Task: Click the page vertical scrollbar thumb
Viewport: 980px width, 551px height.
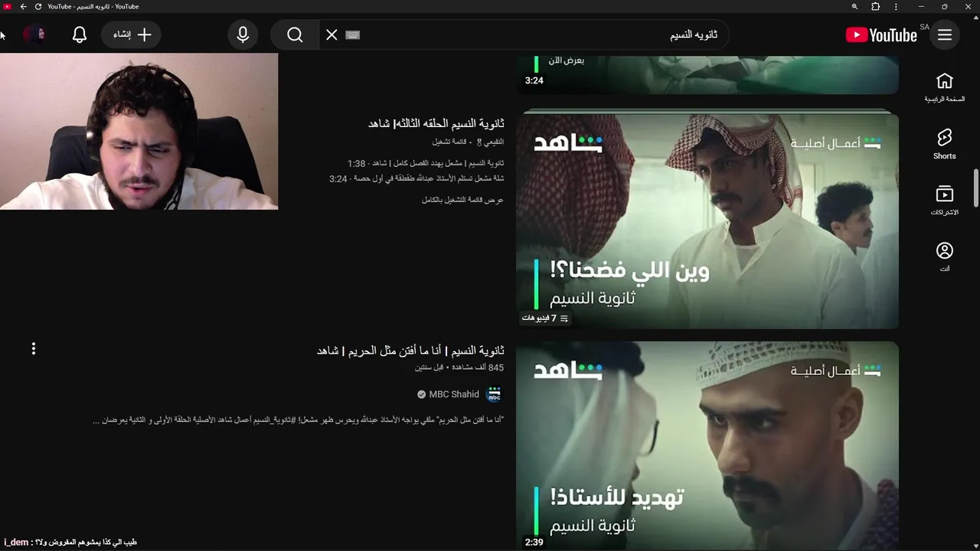Action: pos(976,188)
